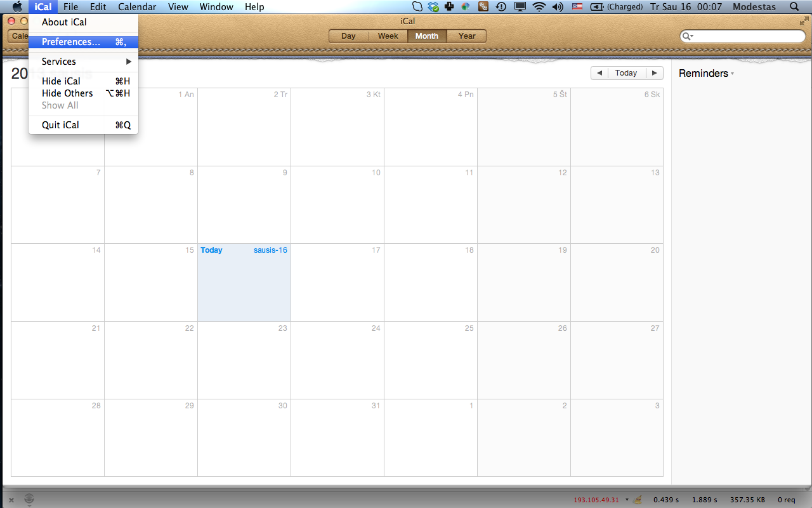Open the Apple menu
The image size is (812, 508).
[x=17, y=7]
